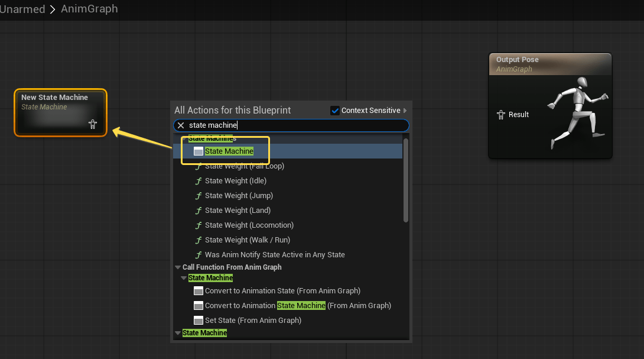644x359 pixels.
Task: Click the AnimGraph breadcrumb link
Action: 89,9
